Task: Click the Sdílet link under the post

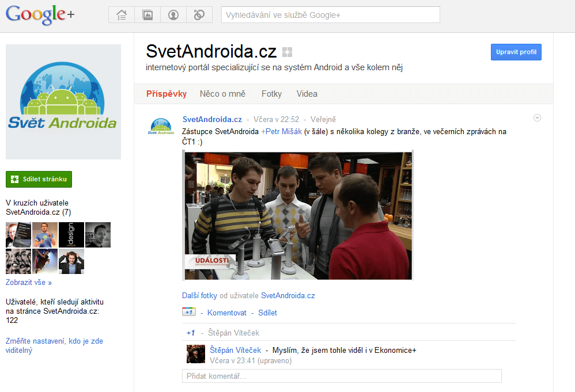Action: [x=267, y=313]
